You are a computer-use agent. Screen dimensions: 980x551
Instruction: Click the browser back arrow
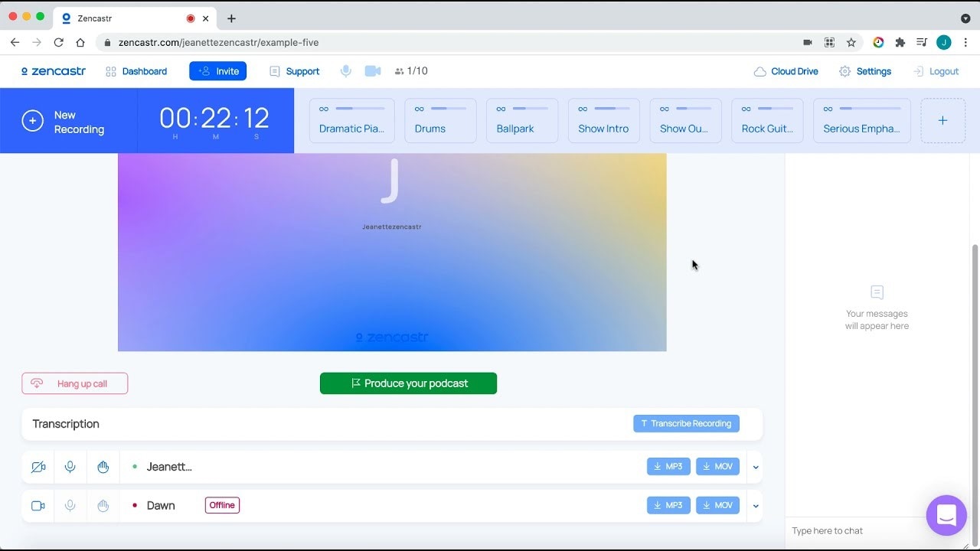[x=15, y=43]
